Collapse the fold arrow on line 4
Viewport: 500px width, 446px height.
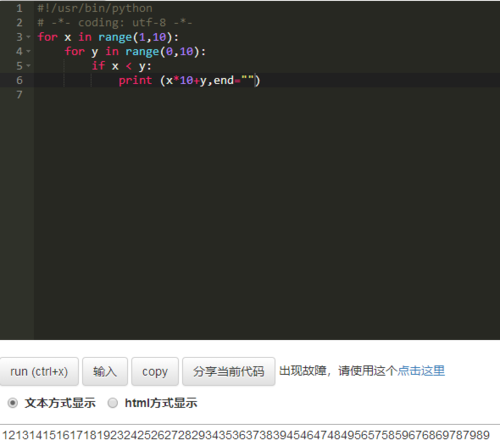28,51
